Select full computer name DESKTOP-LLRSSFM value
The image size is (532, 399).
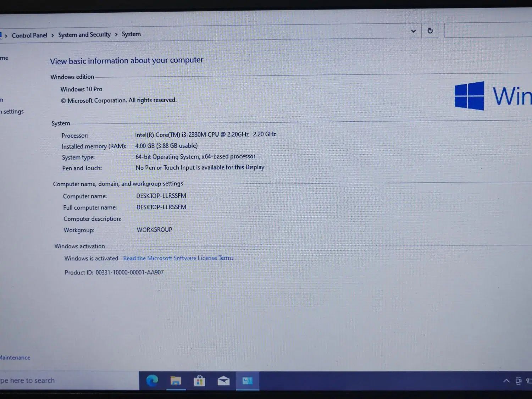(161, 207)
